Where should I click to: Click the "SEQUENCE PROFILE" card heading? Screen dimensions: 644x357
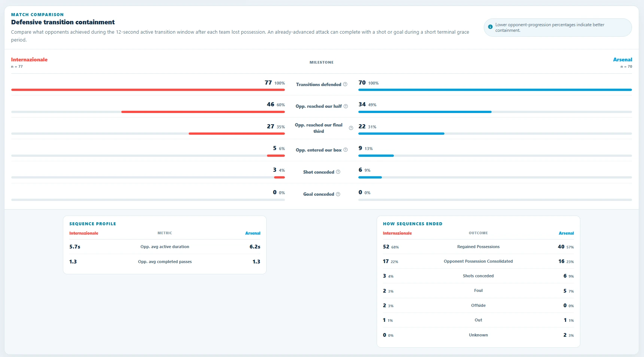92,224
